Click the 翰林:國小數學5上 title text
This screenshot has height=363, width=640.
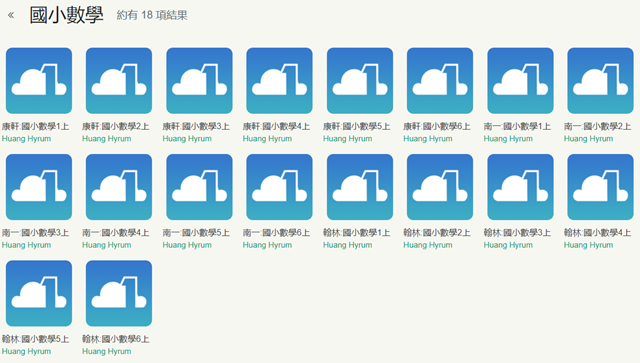point(36,339)
